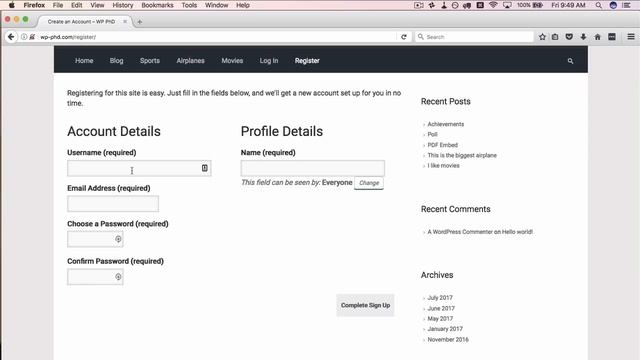Image resolution: width=640 pixels, height=360 pixels.
Task: Open the Poll recent post
Action: 432,134
